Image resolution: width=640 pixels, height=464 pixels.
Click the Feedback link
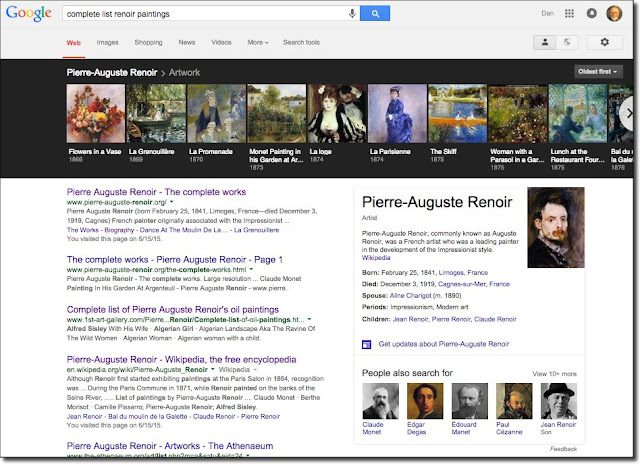click(563, 449)
